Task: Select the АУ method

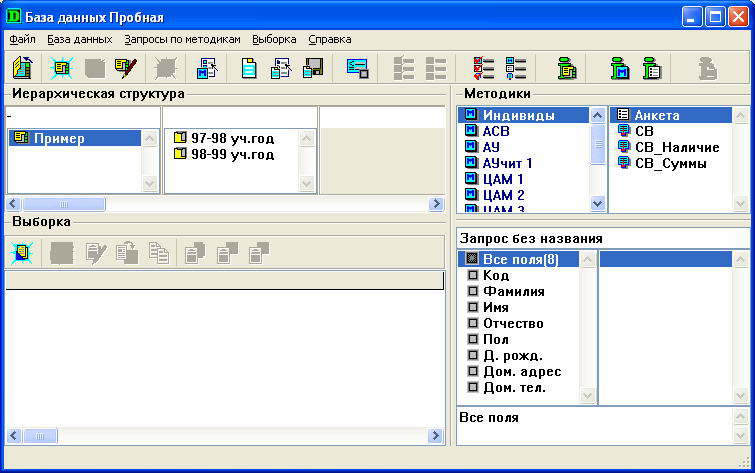Action: [x=482, y=147]
